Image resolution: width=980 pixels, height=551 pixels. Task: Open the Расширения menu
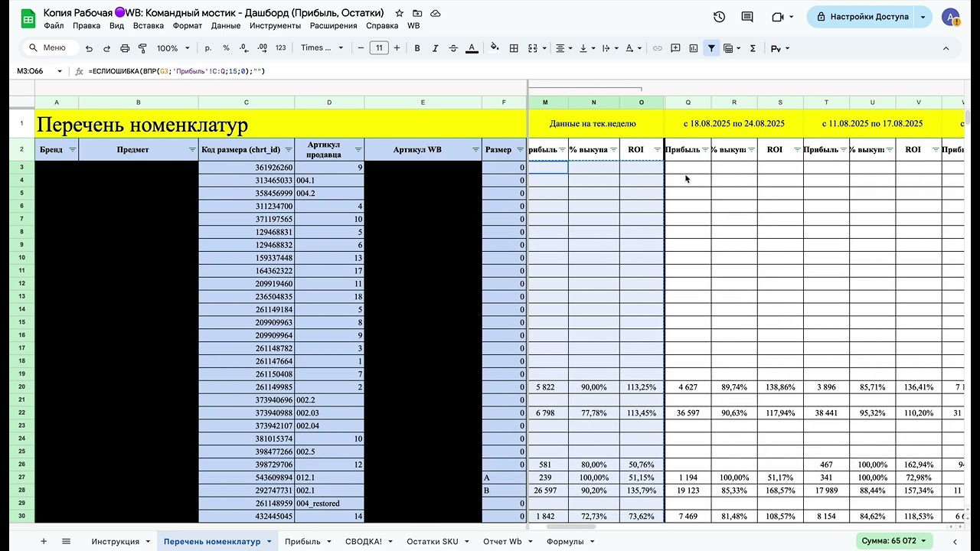coord(333,25)
